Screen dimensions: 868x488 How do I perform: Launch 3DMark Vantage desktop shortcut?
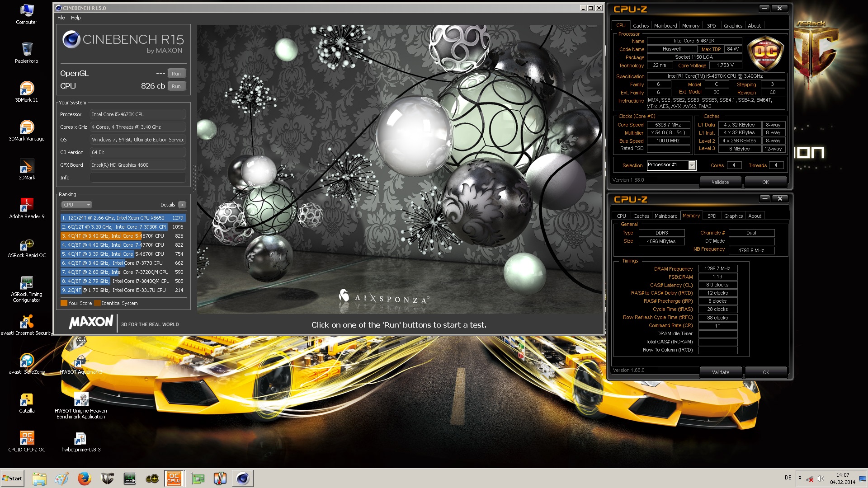(x=27, y=131)
